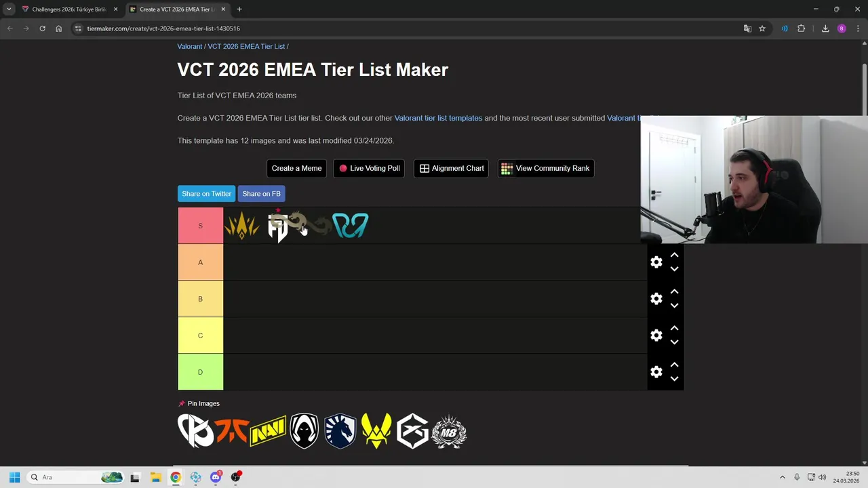868x488 pixels.
Task: Open the browser extensions puzzle icon
Action: tap(801, 28)
